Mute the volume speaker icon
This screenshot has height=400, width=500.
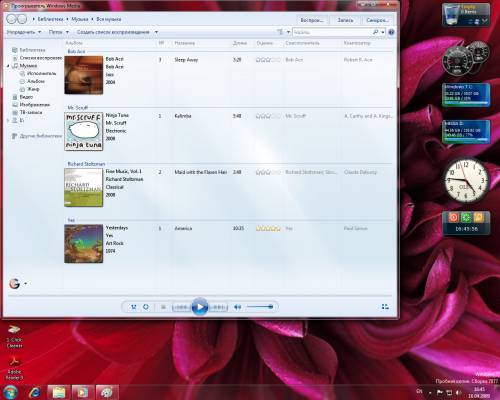point(237,307)
